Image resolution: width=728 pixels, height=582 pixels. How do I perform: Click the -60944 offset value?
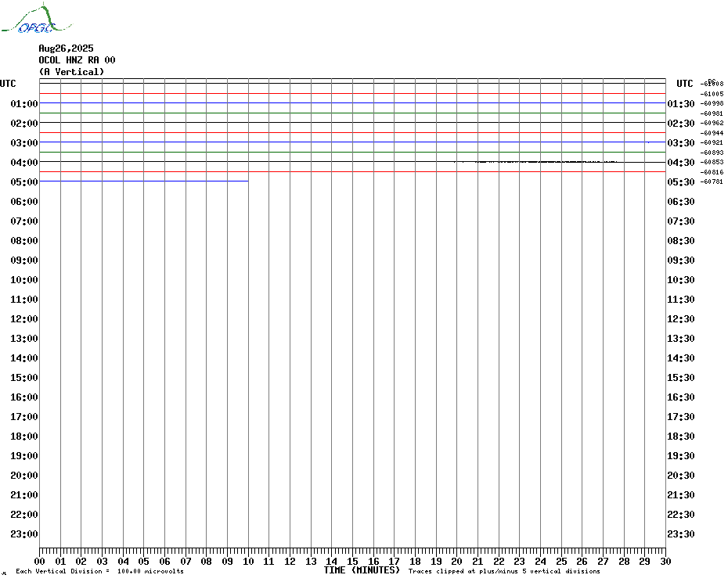click(712, 133)
